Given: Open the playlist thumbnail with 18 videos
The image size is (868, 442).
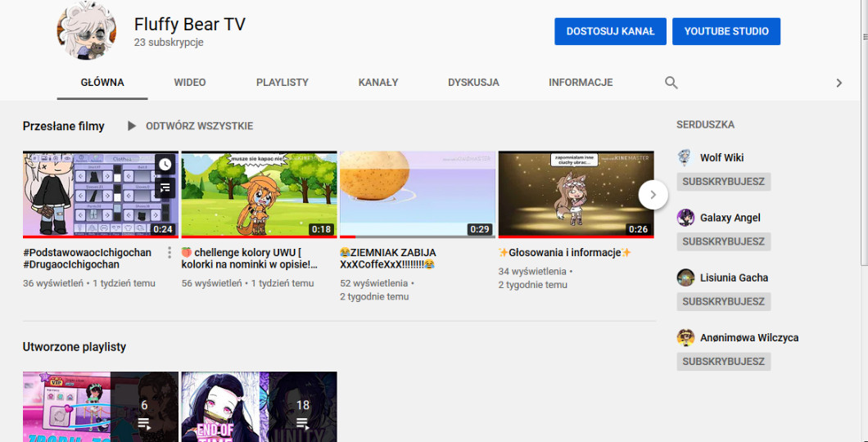Looking at the screenshot, I should point(259,407).
